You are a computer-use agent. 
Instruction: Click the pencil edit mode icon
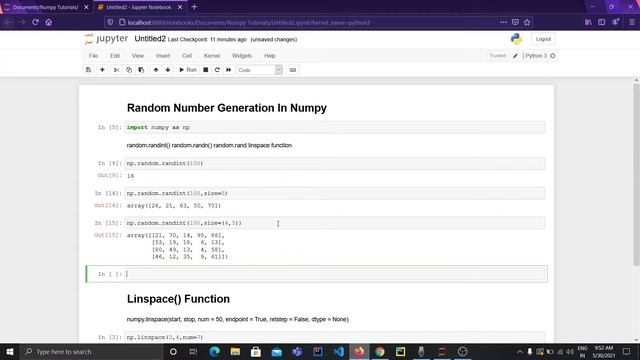[515, 56]
